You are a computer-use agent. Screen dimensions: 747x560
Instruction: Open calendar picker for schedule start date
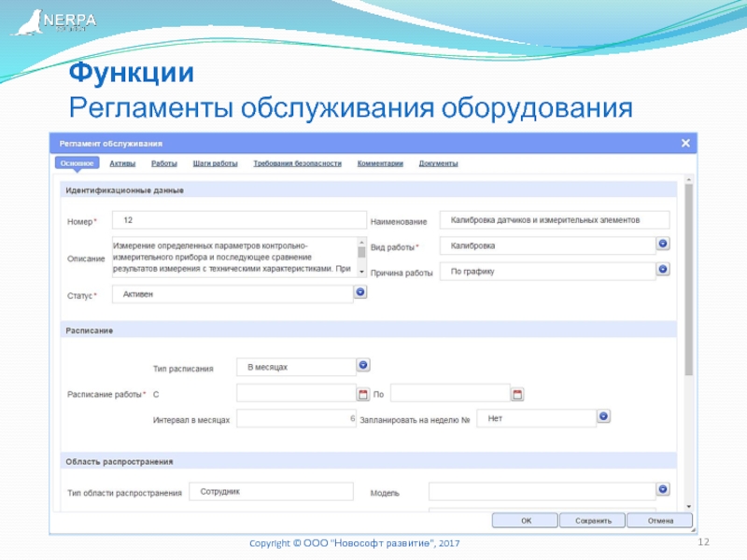pos(363,394)
